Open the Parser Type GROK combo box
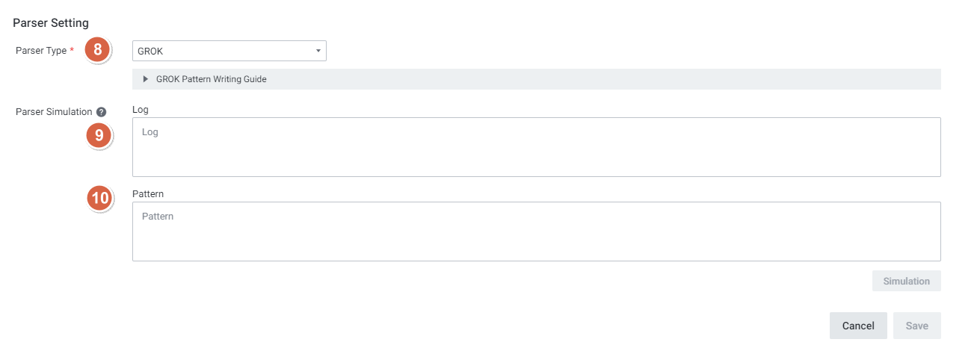This screenshot has width=980, height=354. (224, 51)
